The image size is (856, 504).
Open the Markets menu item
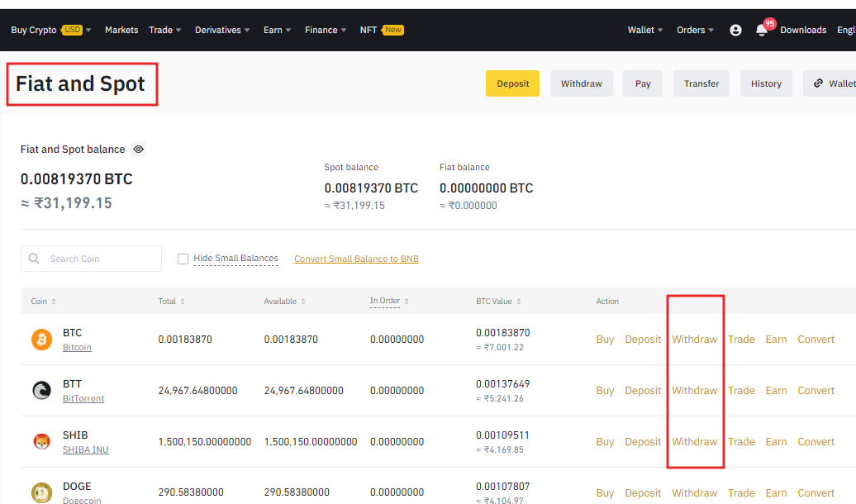121,30
